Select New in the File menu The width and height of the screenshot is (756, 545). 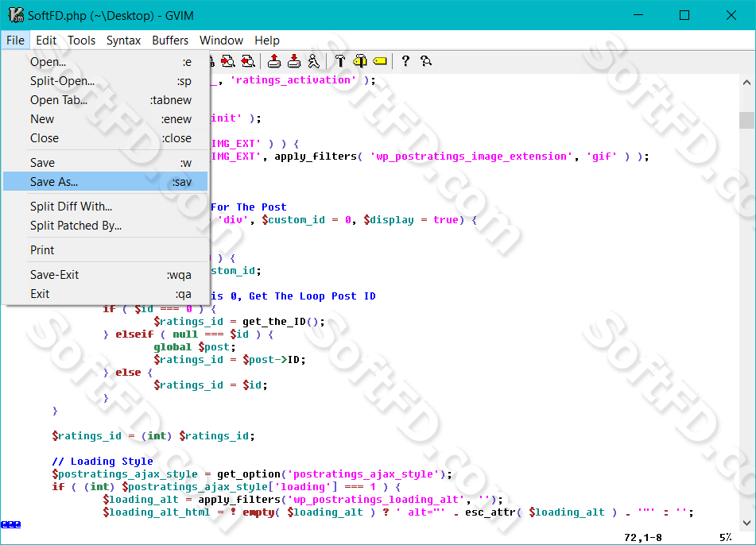[x=106, y=119]
